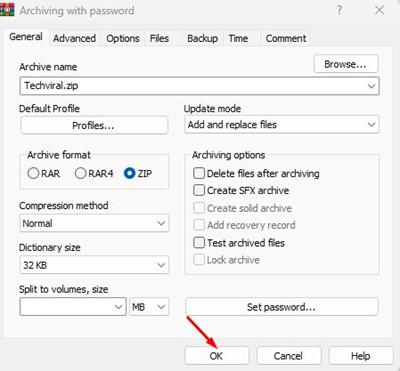The width and height of the screenshot is (400, 371).
Task: Expand the Archive name dropdown arrow
Action: 371,86
